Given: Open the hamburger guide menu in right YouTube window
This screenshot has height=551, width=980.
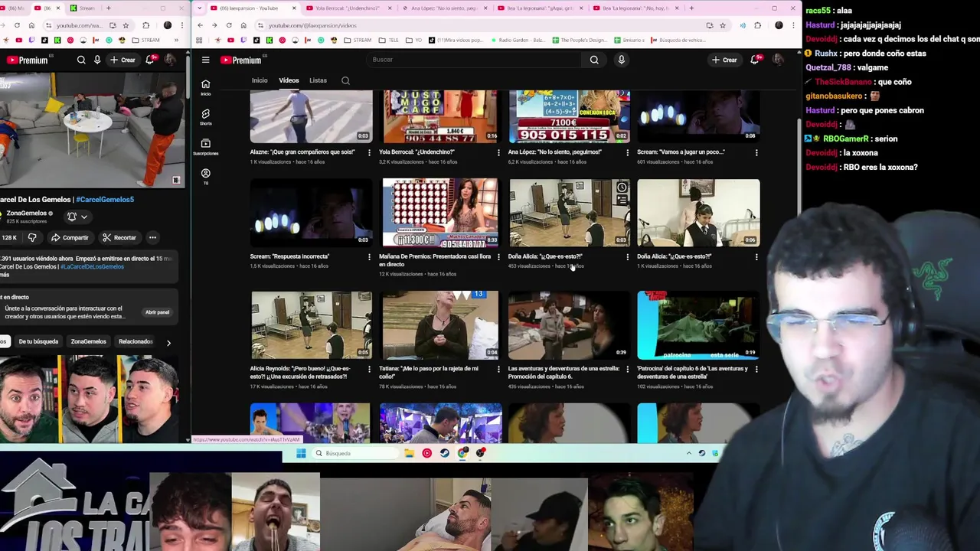Looking at the screenshot, I should click(205, 60).
